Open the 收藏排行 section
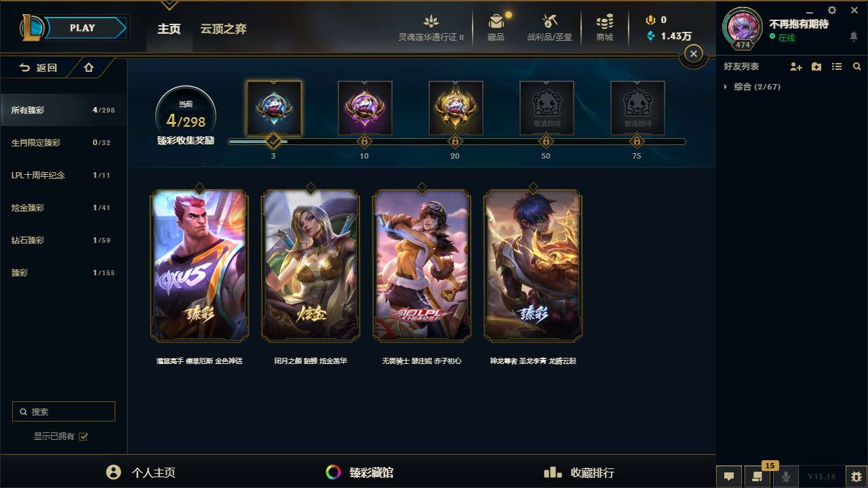 578,472
